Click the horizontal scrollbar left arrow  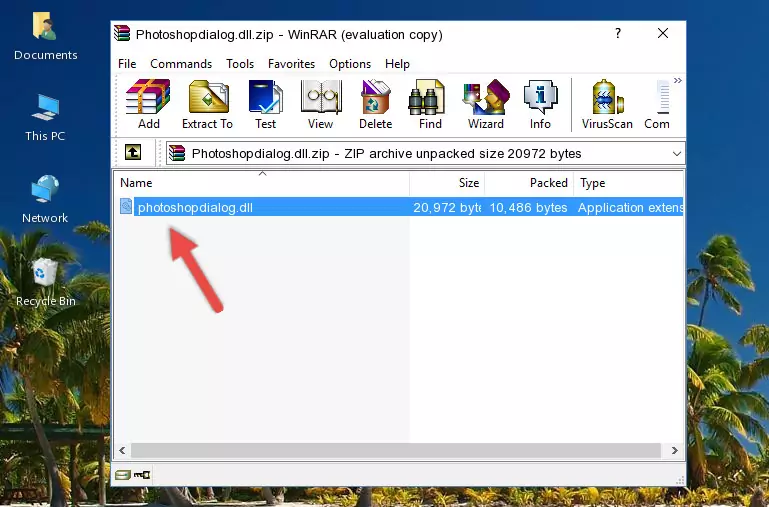click(x=122, y=450)
